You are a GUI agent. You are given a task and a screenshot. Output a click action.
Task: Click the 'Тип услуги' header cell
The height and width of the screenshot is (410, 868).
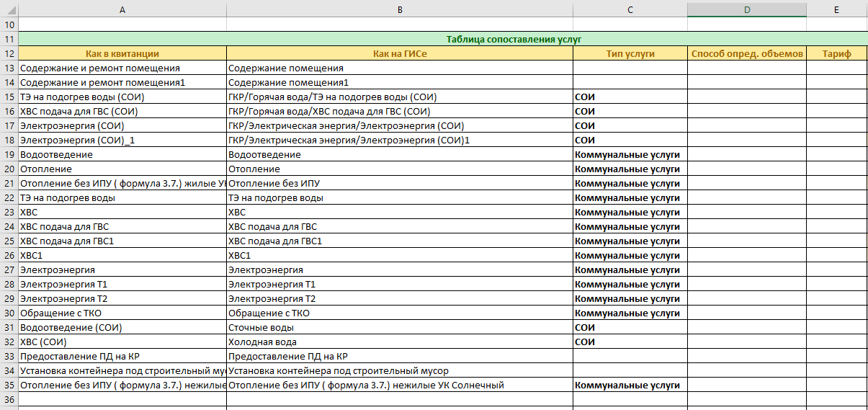point(630,53)
